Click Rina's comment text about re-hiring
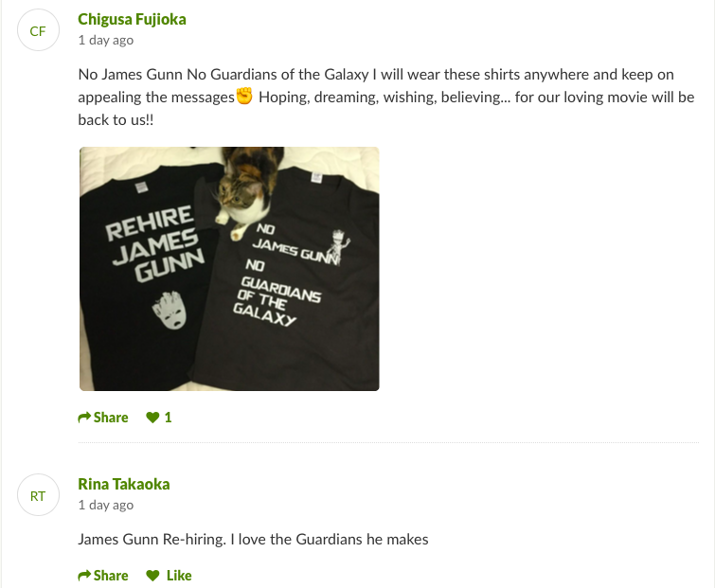This screenshot has height=588, width=715. point(253,540)
